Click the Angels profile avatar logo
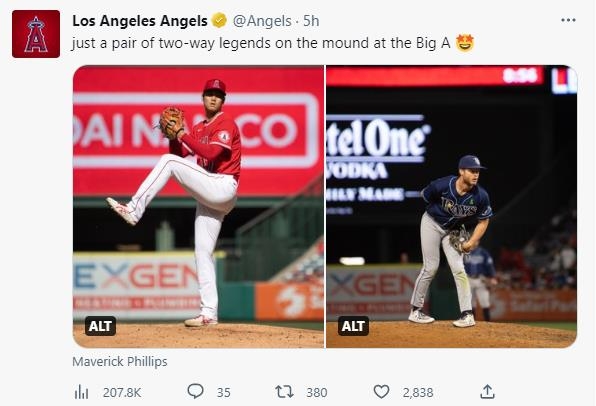Screen dimensions: 596x406 point(36,34)
